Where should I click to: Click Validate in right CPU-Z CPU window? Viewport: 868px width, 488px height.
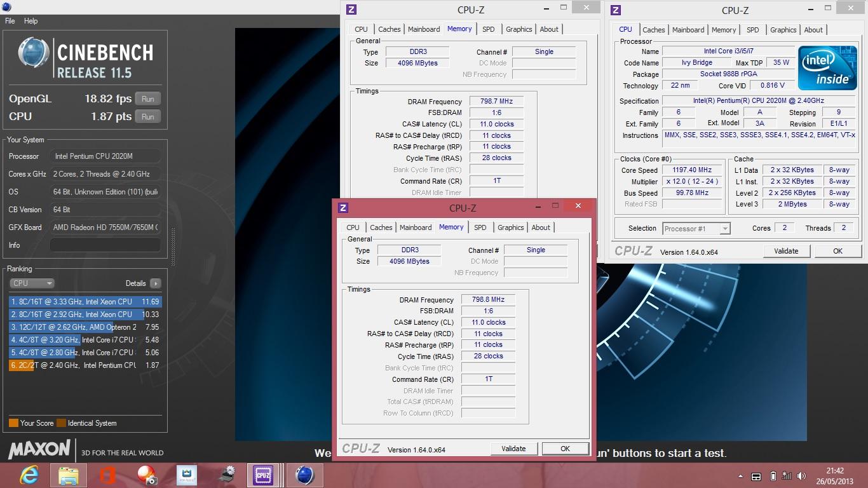coord(786,251)
